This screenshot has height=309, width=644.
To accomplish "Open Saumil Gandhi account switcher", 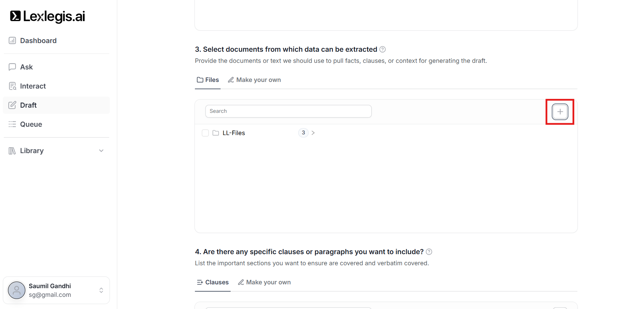I will click(x=101, y=290).
